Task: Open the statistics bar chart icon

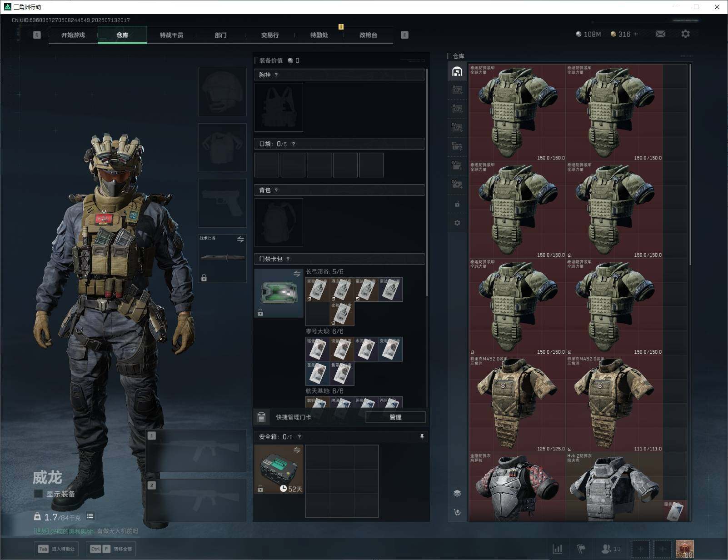Action: pos(558,549)
